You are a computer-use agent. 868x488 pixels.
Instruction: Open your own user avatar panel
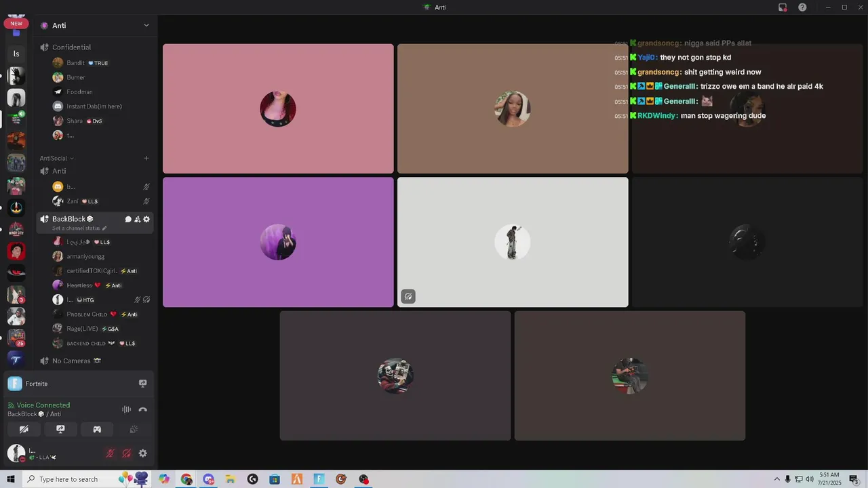[16, 453]
